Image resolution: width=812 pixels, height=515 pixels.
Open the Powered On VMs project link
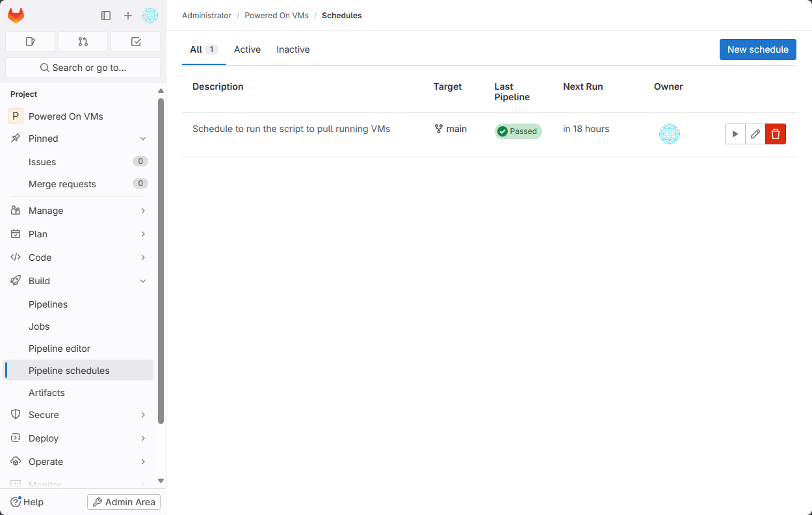pos(66,116)
